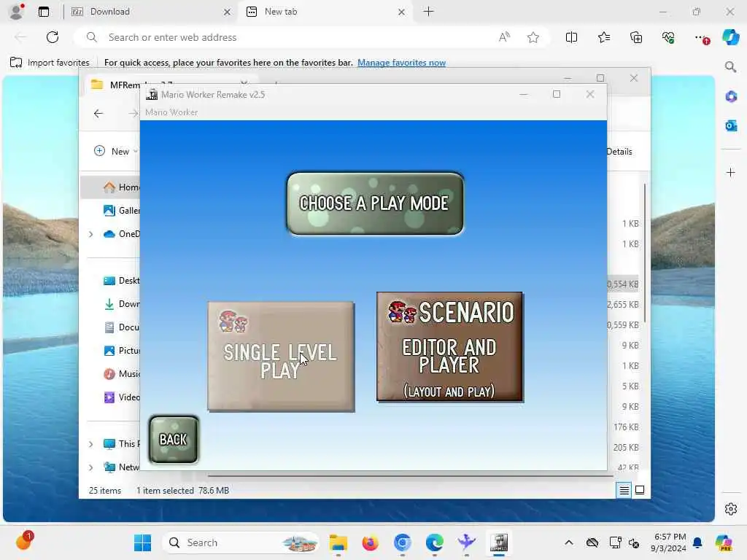Launch Firefox from taskbar
The width and height of the screenshot is (747, 560).
370,542
